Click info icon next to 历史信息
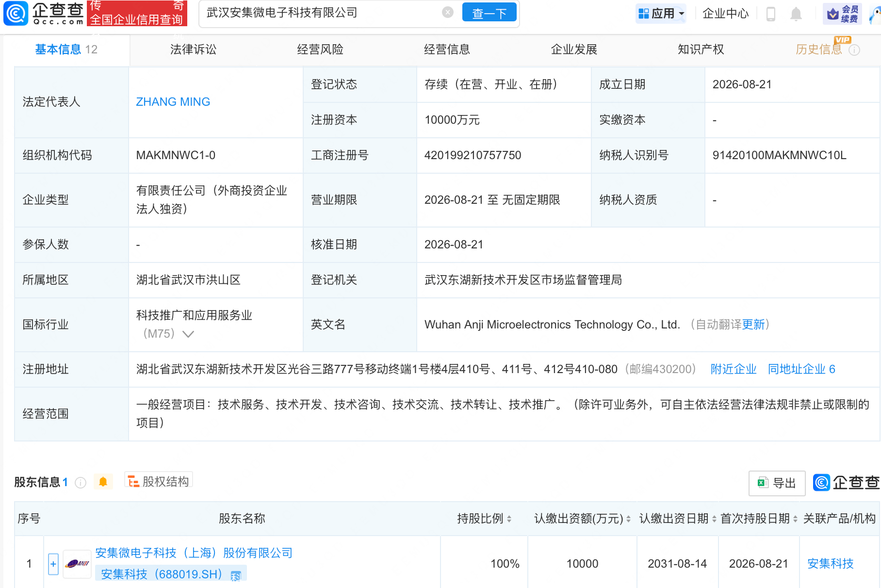The image size is (881, 588). [x=854, y=50]
